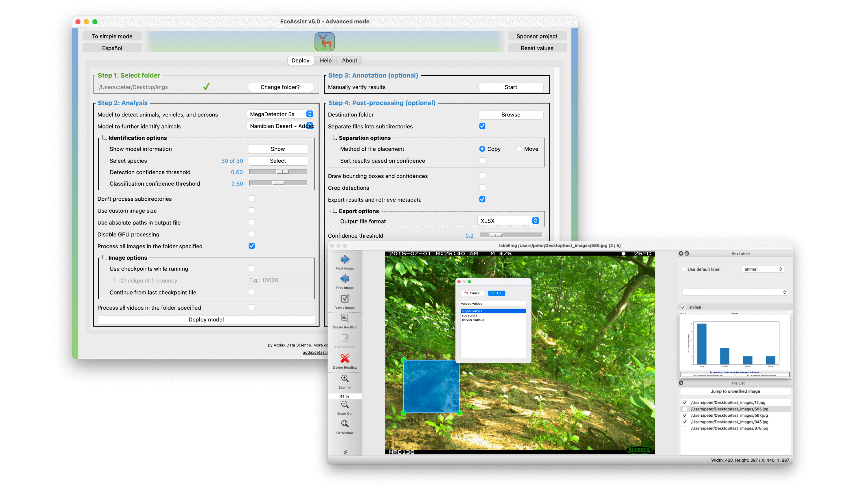Viewport: 868px width, 488px height.
Task: Select the Create RectBox tool
Action: click(345, 318)
